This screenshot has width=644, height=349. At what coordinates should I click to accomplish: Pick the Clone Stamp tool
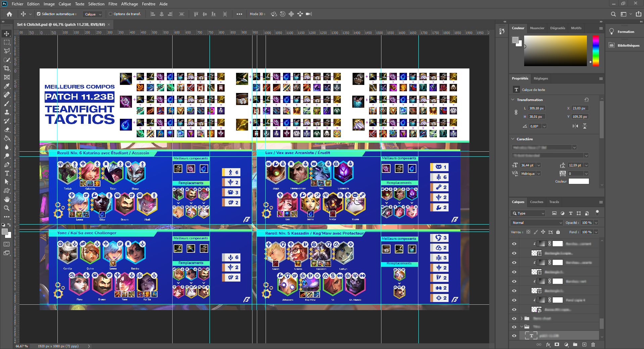(7, 112)
